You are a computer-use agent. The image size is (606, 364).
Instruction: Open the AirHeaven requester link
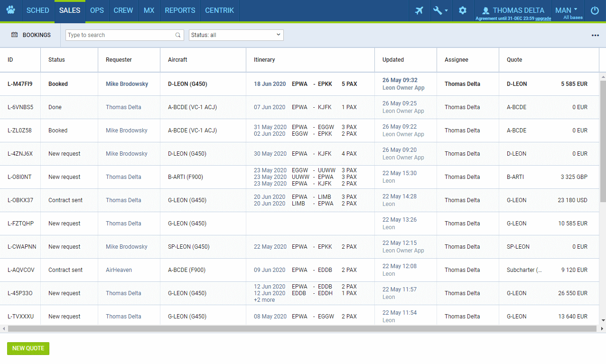[x=119, y=270]
